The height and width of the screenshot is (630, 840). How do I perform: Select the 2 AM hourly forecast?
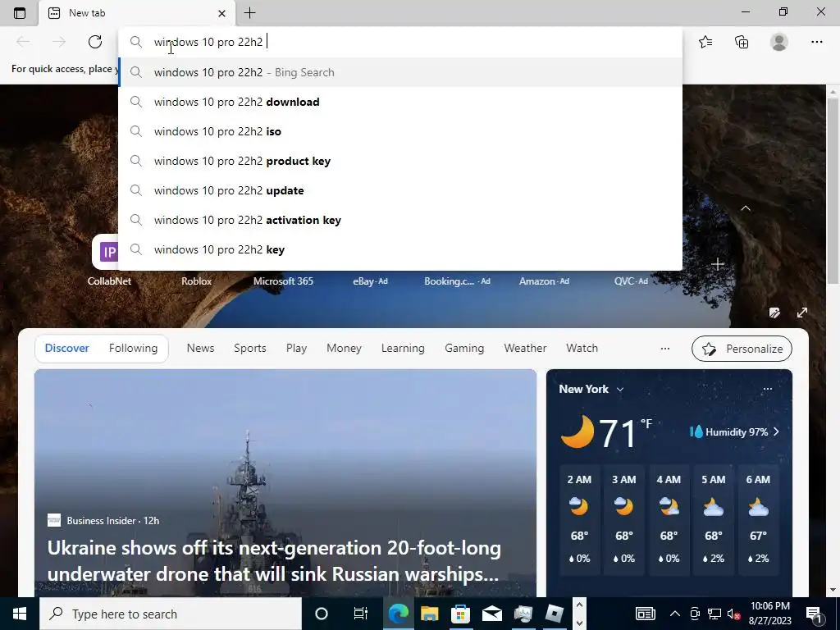tap(579, 519)
